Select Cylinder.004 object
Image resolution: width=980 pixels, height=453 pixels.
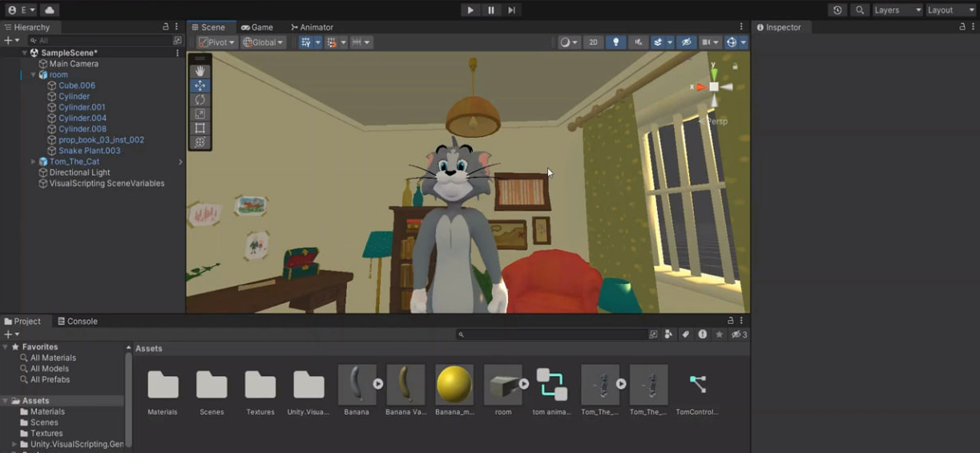tap(82, 118)
